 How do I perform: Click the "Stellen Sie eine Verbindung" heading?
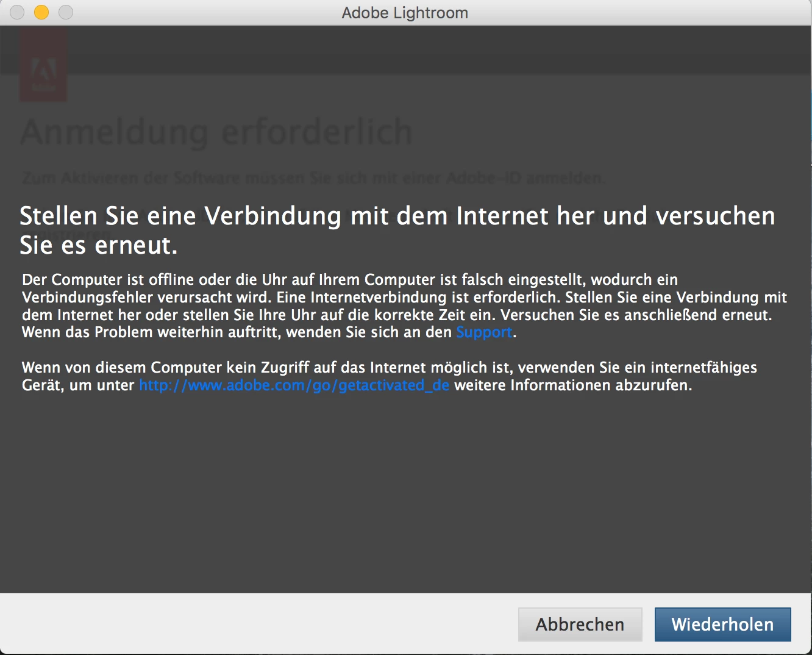click(x=397, y=231)
